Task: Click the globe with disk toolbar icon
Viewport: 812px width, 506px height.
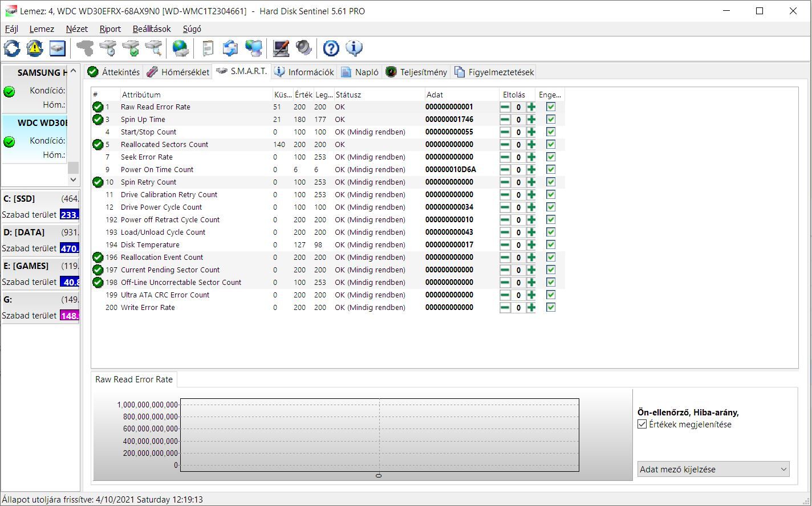Action: tap(181, 48)
